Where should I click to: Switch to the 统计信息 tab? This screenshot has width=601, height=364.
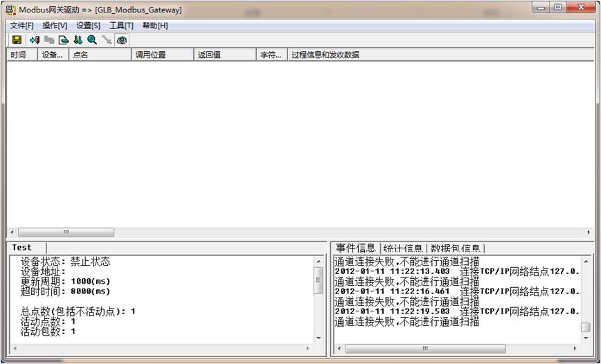(x=403, y=248)
